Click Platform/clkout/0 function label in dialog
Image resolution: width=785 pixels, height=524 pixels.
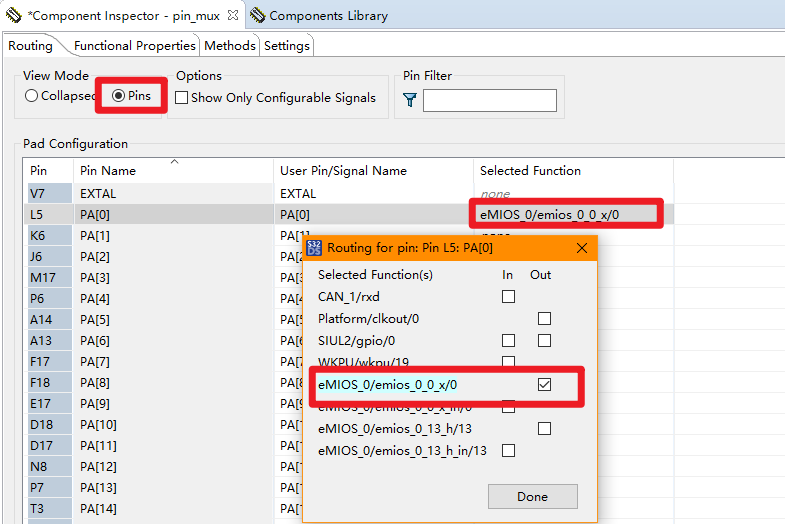click(368, 319)
